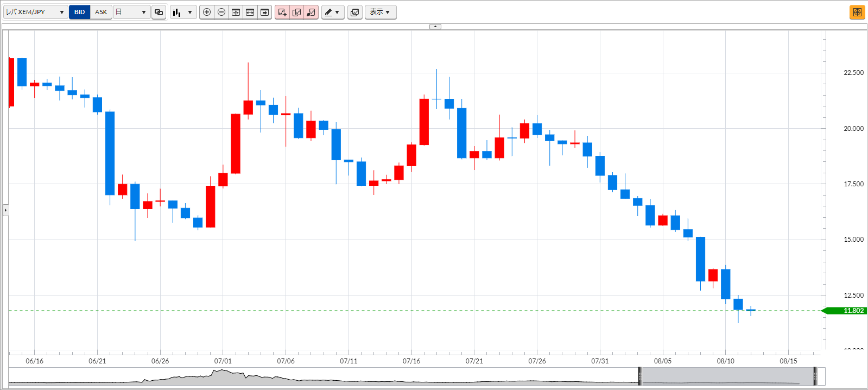Click the 08/10 date axis label
868x390 pixels.
coord(725,361)
